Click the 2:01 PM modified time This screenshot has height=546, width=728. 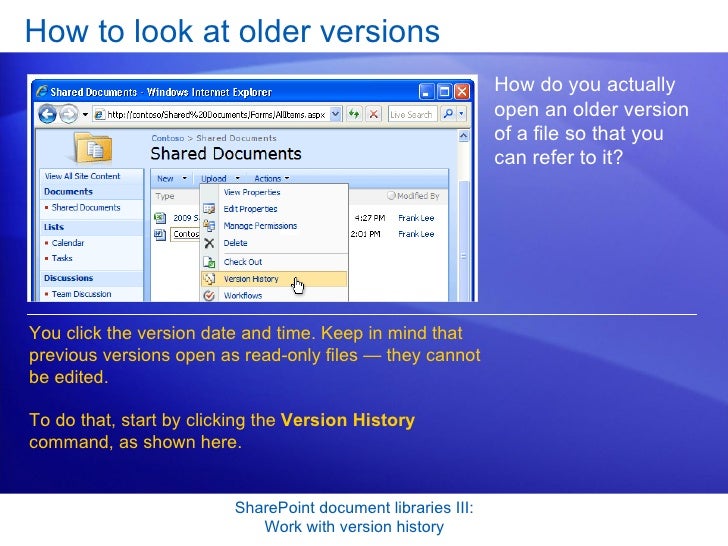pos(365,234)
